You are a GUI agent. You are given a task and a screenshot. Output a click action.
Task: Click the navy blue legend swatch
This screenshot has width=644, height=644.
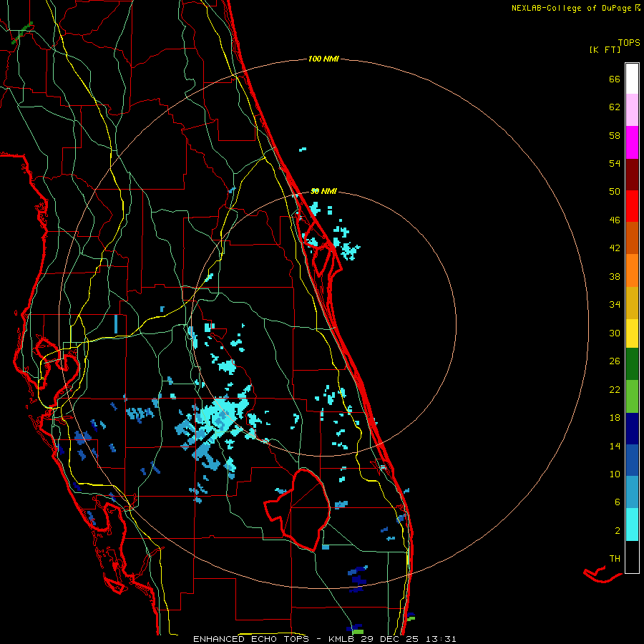click(632, 429)
